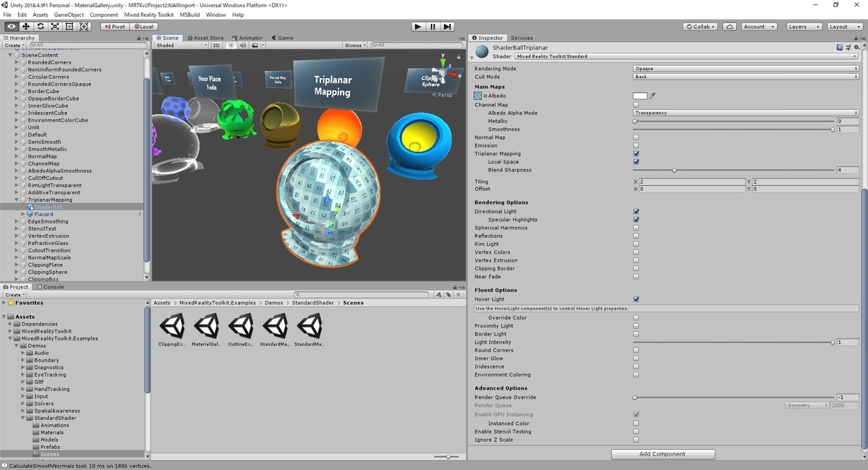
Task: Click search by label icon in Project
Action: click(448, 294)
